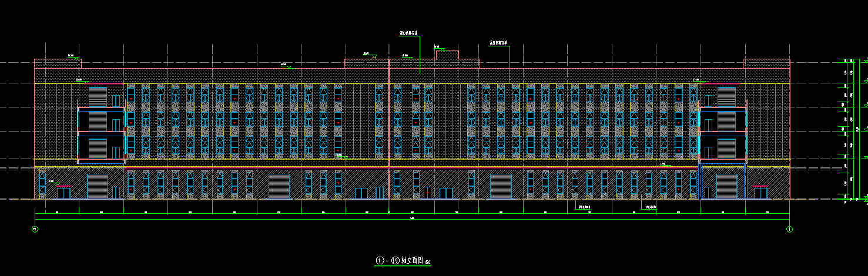Select the top center leader annotation text

(x=408, y=34)
